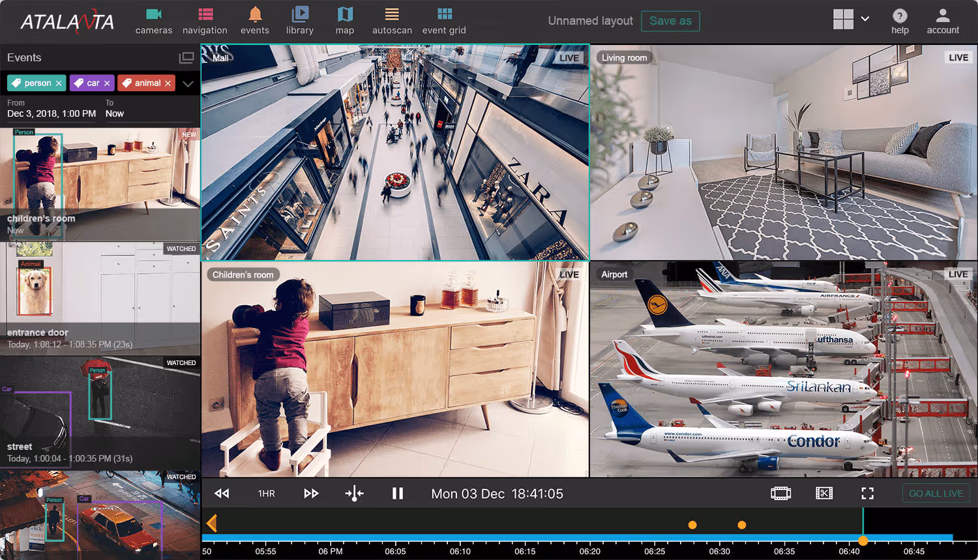This screenshot has height=560, width=978.
Task: Remove the car filter tag
Action: click(106, 83)
